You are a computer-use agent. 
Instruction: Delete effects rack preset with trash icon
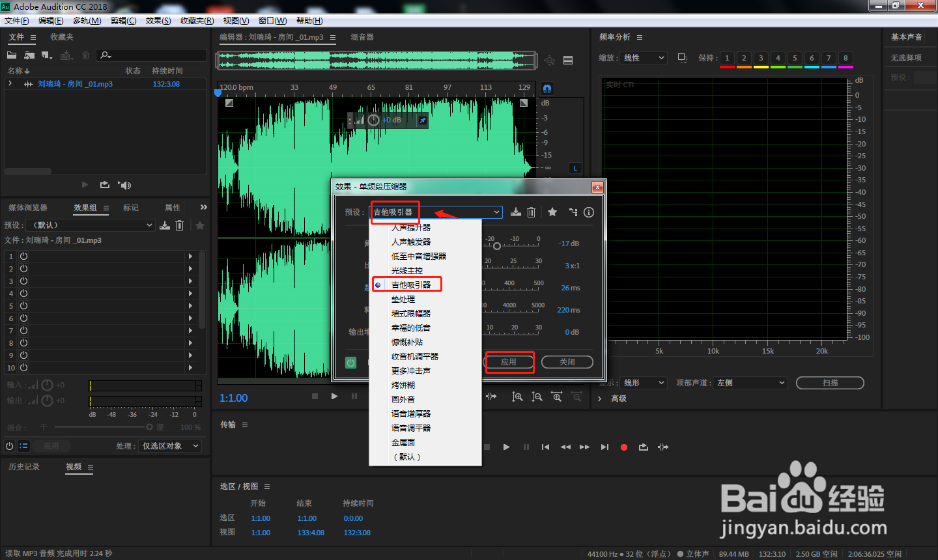coord(180,225)
